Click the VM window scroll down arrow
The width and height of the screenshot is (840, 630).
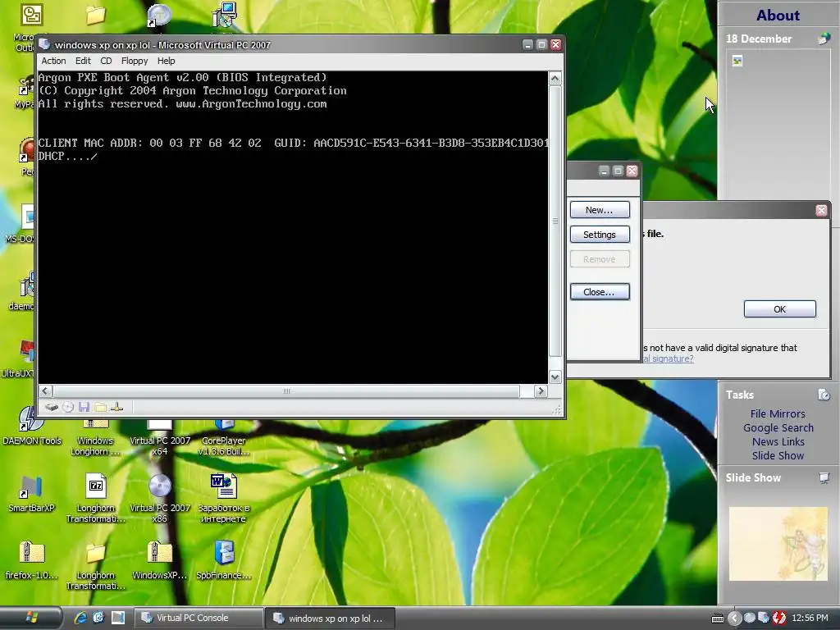tap(555, 377)
